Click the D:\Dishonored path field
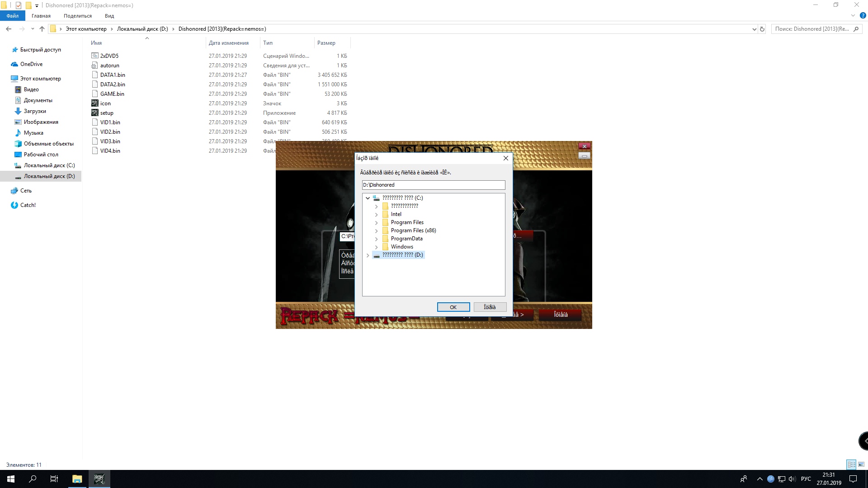Viewport: 868px width, 488px height. (433, 185)
